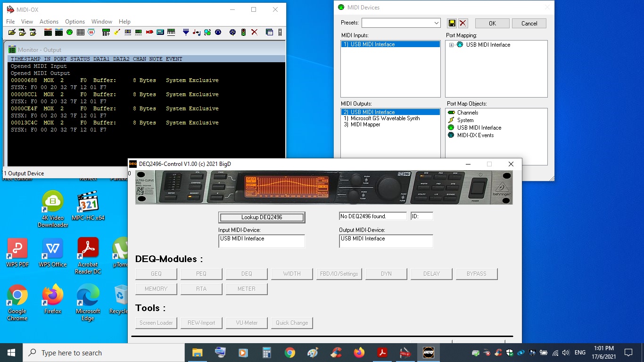The width and height of the screenshot is (644, 362).
Task: Open MIDI Devices via green round connector icon
Action: pyautogui.click(x=70, y=33)
